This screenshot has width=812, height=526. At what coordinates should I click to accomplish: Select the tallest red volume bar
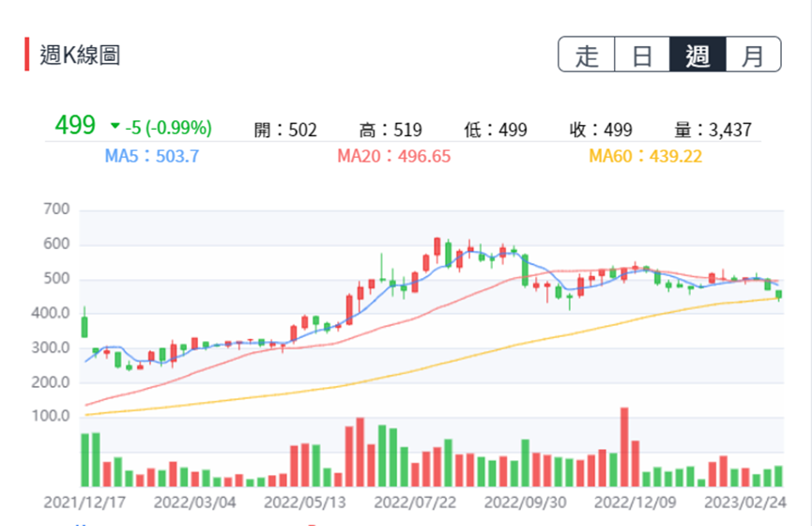[624, 446]
